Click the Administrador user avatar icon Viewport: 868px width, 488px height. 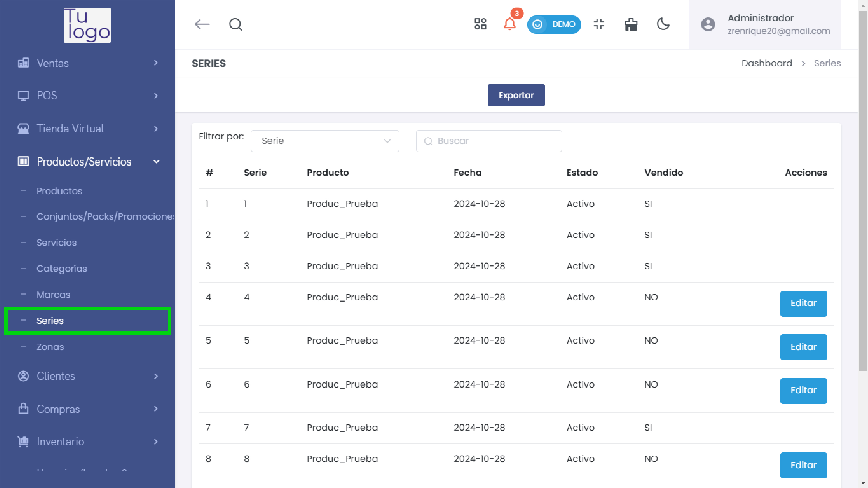coord(708,24)
